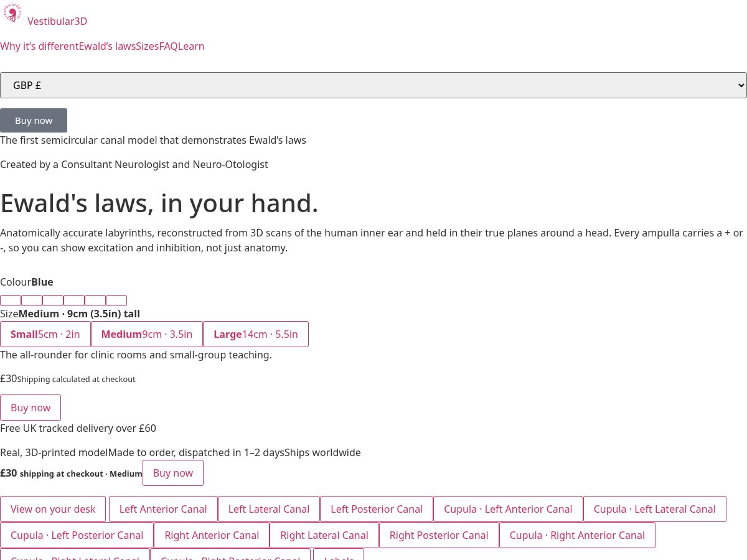Open the Vestibular3D home link text
This screenshot has height=560, width=747.
tap(57, 21)
